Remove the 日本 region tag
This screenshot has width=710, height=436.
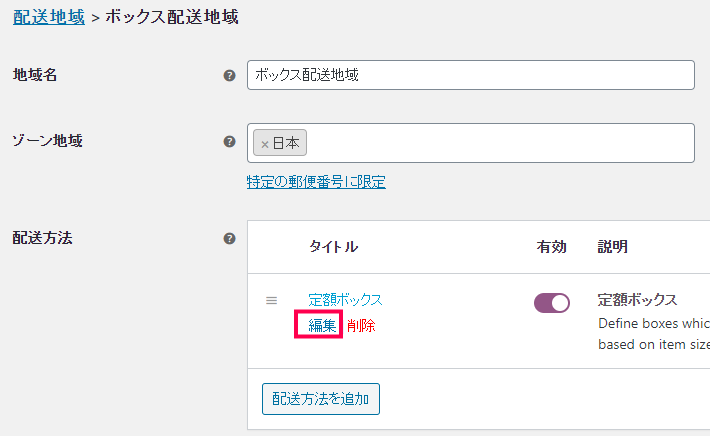(x=264, y=144)
